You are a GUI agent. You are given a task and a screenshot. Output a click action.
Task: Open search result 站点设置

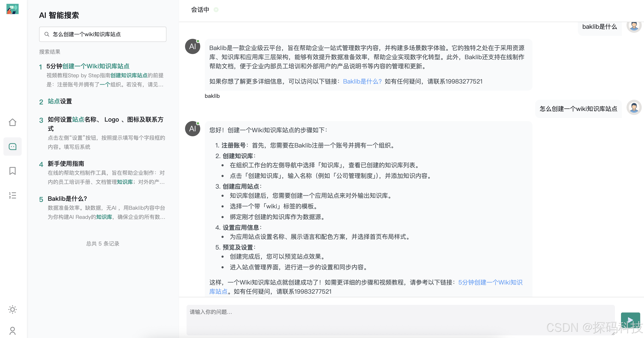point(59,101)
